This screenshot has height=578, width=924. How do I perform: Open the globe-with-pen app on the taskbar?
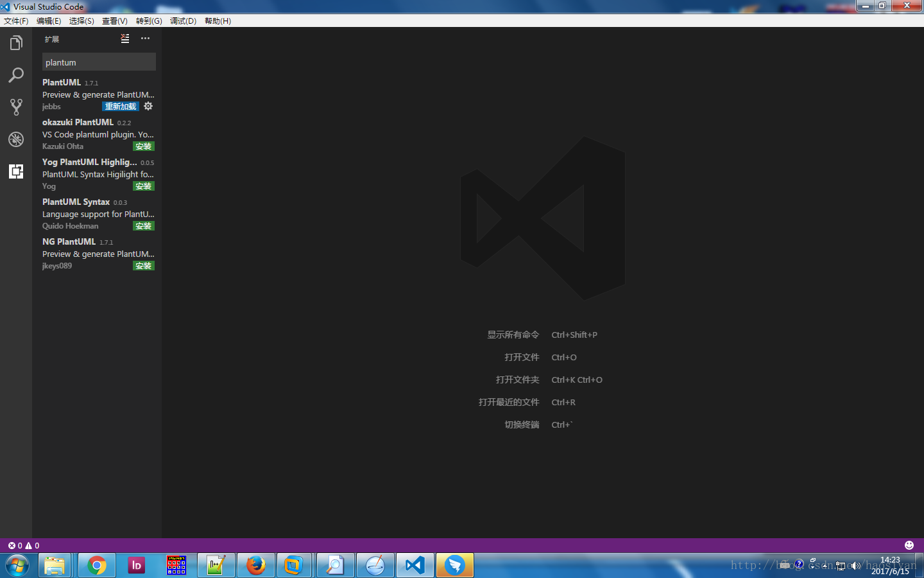[375, 566]
